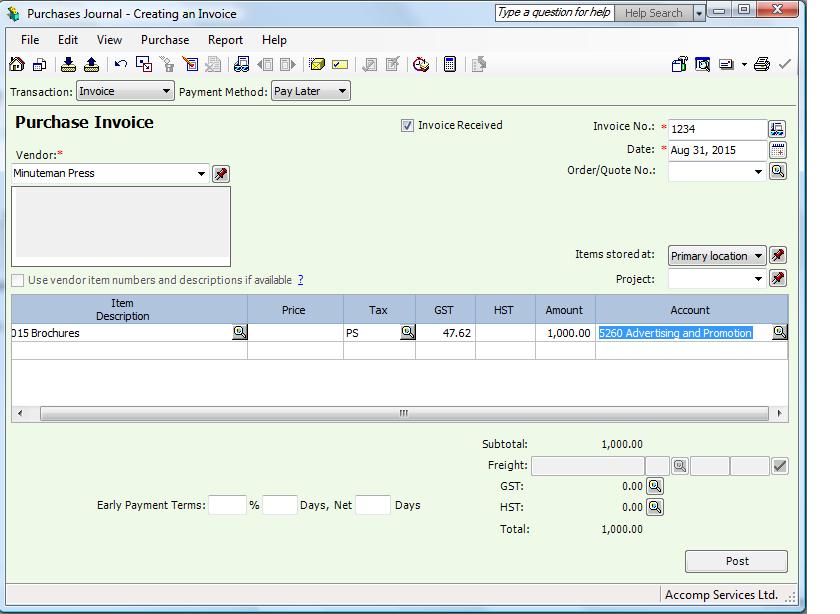840x614 pixels.
Task: Expand the Vendor dropdown list
Action: click(201, 174)
